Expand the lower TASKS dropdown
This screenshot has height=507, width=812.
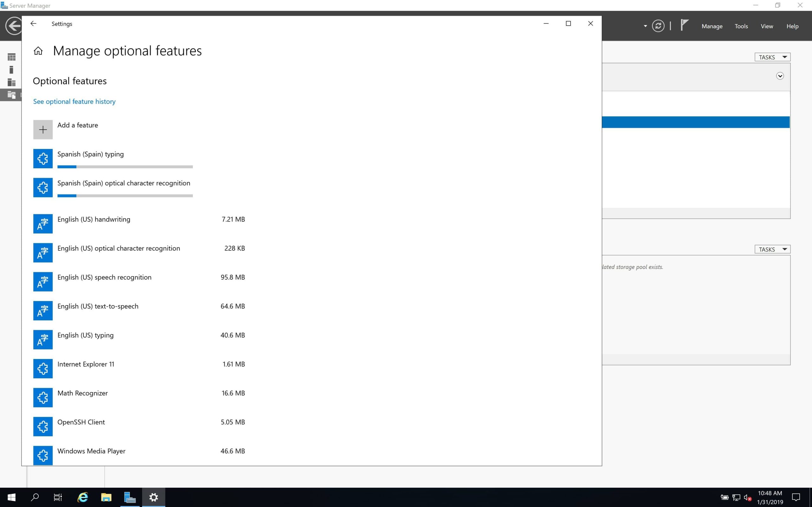click(x=772, y=249)
